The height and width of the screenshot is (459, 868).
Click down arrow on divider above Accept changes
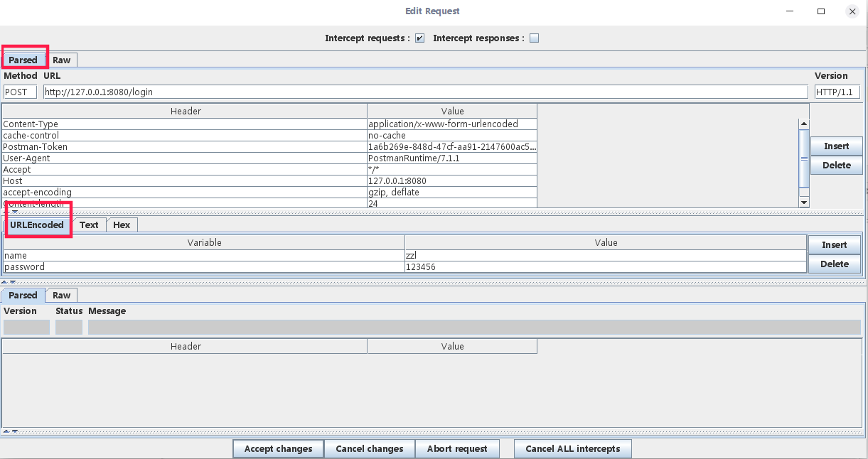point(14,431)
